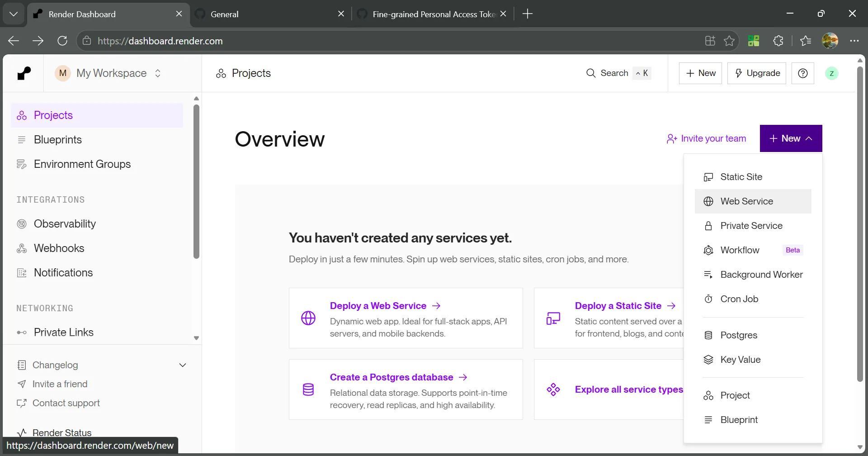Close the Fine-grained Personal Access Token tab

pos(504,14)
